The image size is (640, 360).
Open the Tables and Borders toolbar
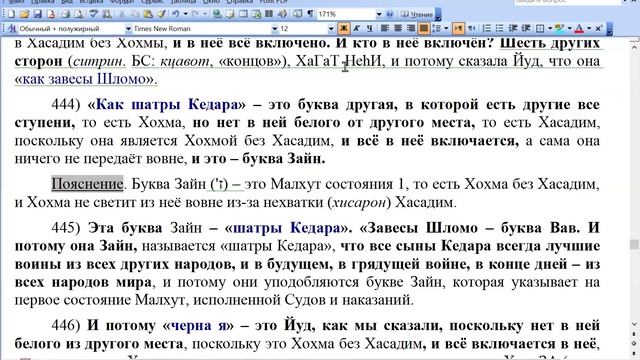[x=230, y=14]
